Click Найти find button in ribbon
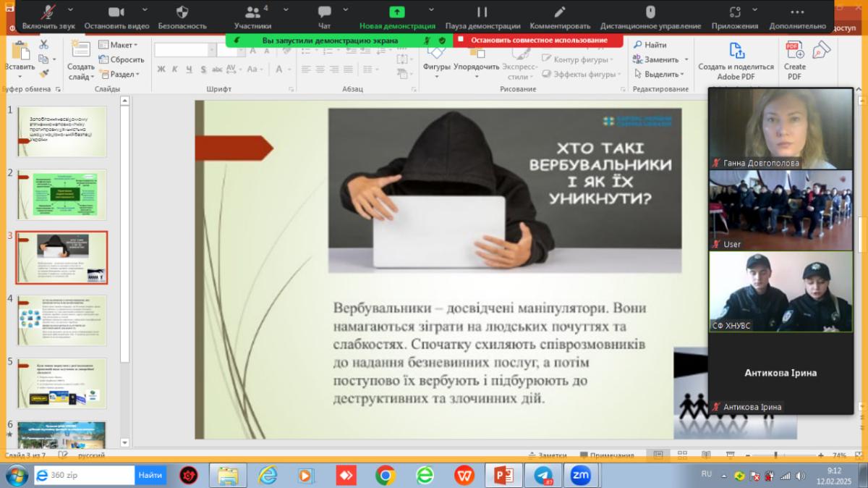This screenshot has height=488, width=868. coord(650,45)
